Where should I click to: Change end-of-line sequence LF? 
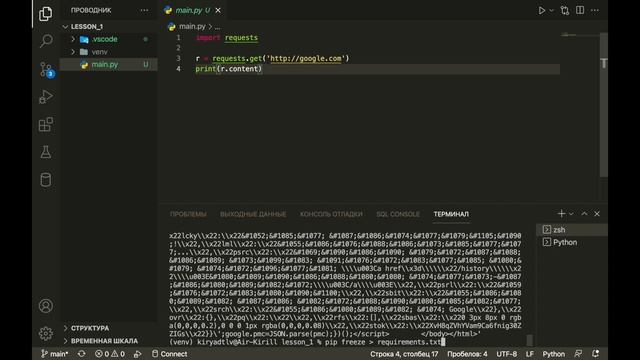529,354
